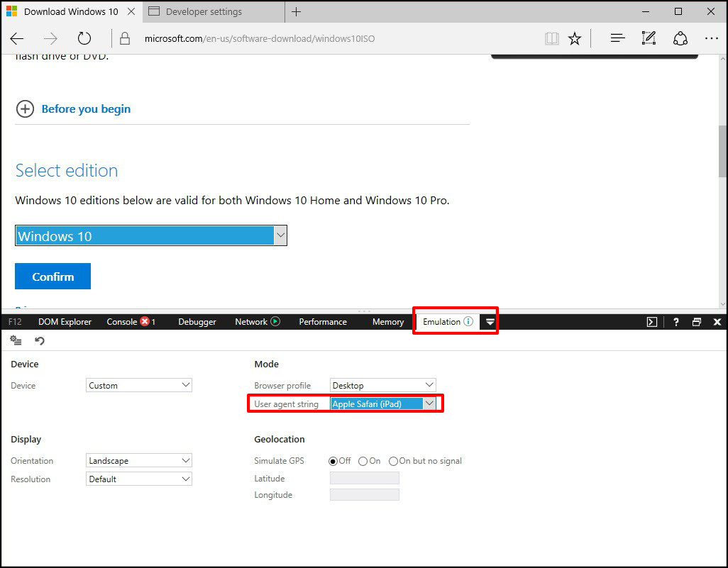
Task: Click the Emulation tab info icon
Action: pyautogui.click(x=468, y=321)
